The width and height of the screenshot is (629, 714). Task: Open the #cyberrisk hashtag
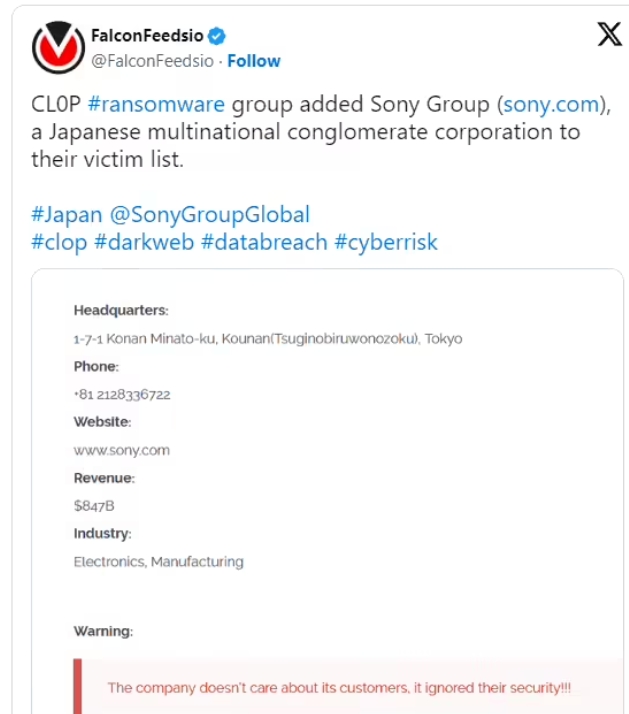tap(386, 242)
